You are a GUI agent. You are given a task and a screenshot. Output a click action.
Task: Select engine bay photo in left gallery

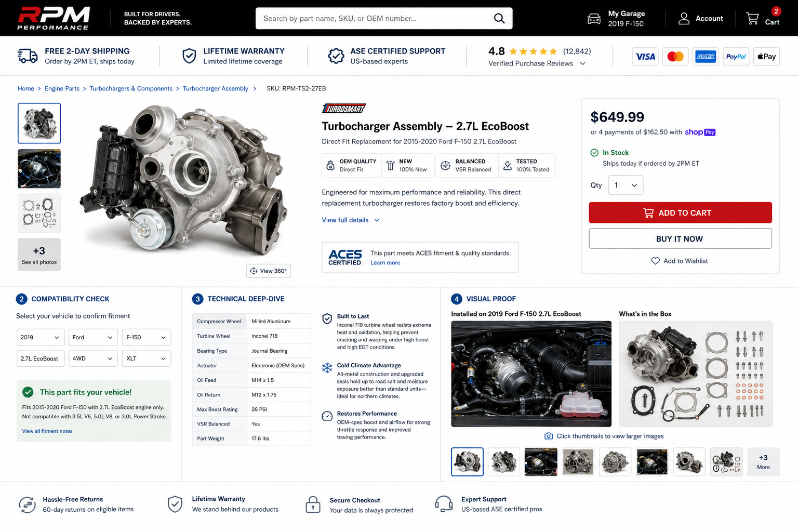39,169
